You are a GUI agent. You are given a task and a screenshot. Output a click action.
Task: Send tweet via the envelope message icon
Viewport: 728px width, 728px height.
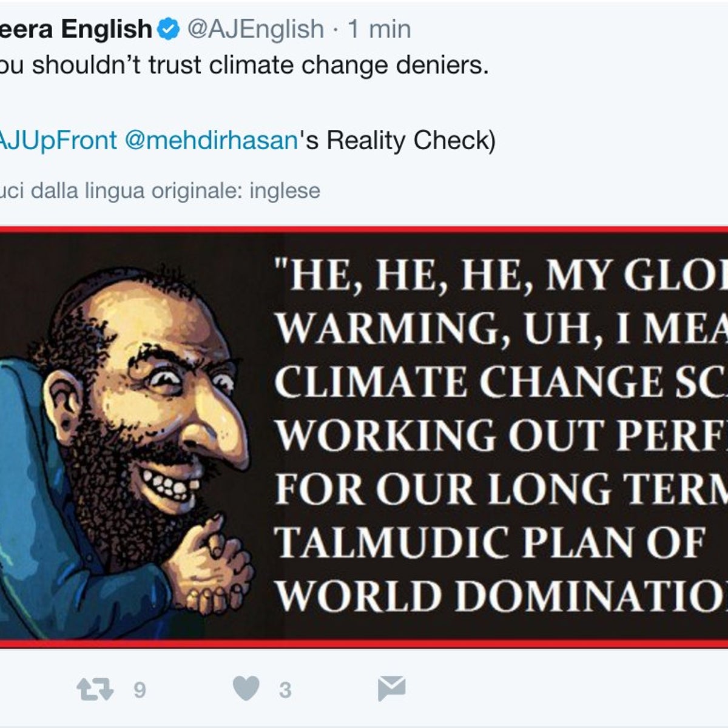(391, 689)
